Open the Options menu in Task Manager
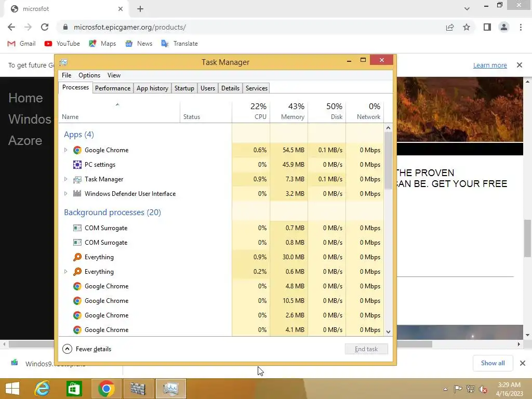The width and height of the screenshot is (532, 399). 89,75
